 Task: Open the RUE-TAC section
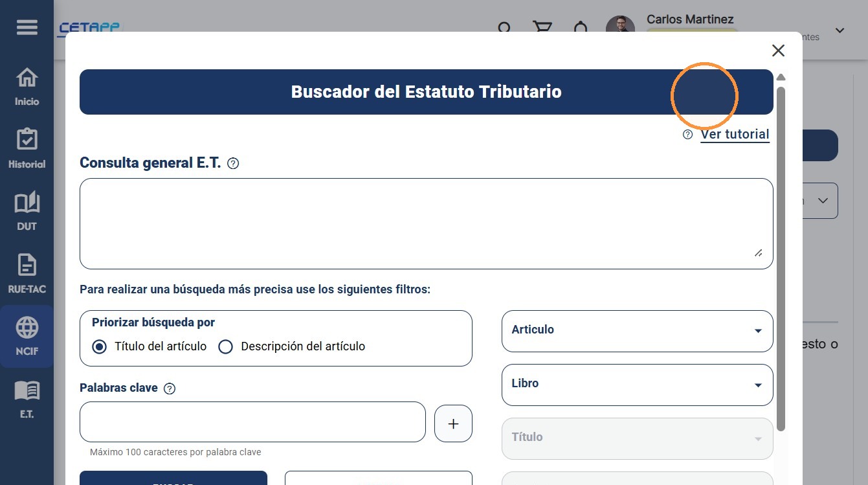(x=27, y=274)
